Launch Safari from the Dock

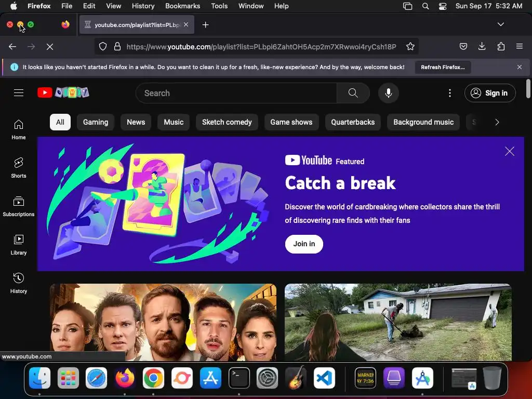tap(96, 378)
